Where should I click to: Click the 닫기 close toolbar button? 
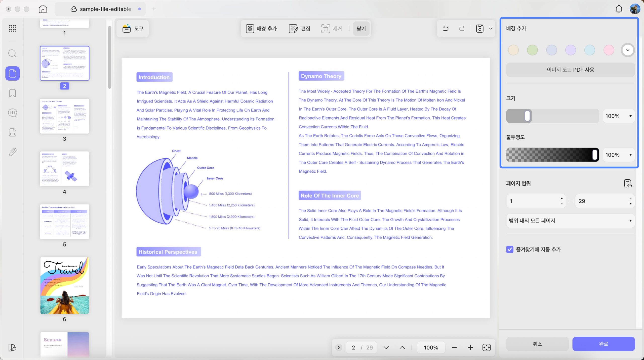click(361, 29)
